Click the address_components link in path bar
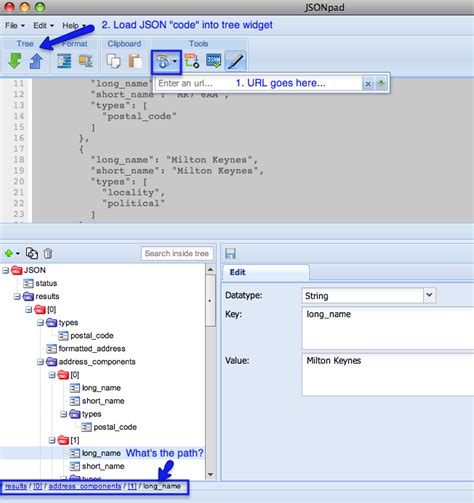This screenshot has width=474, height=503. [85, 486]
